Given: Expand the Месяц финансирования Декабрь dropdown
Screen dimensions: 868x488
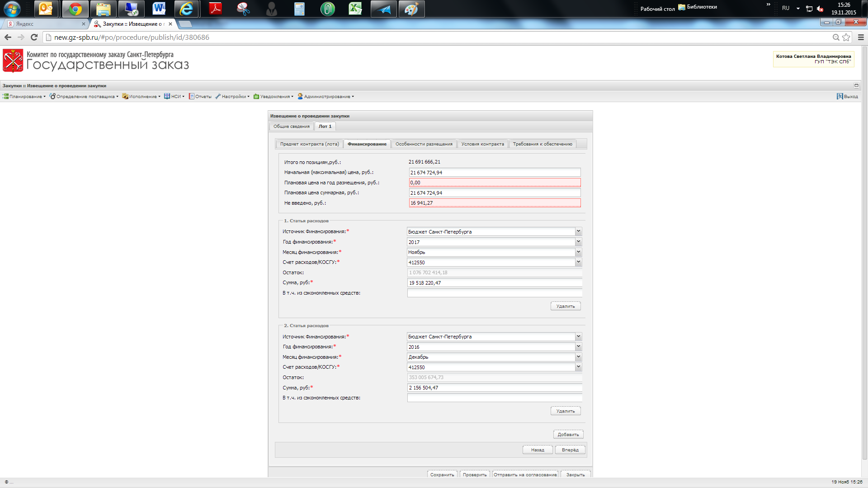Looking at the screenshot, I should pos(578,357).
